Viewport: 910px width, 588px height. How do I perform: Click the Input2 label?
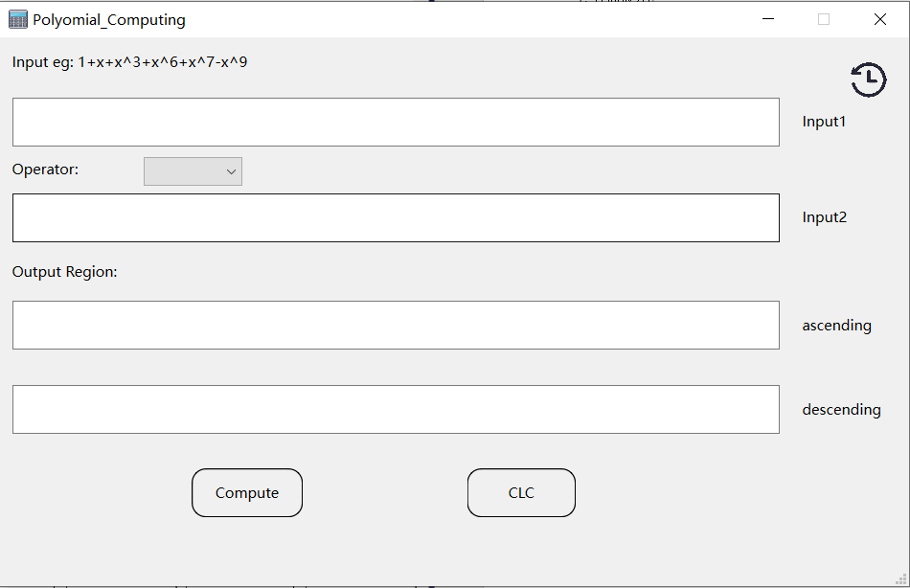click(824, 217)
